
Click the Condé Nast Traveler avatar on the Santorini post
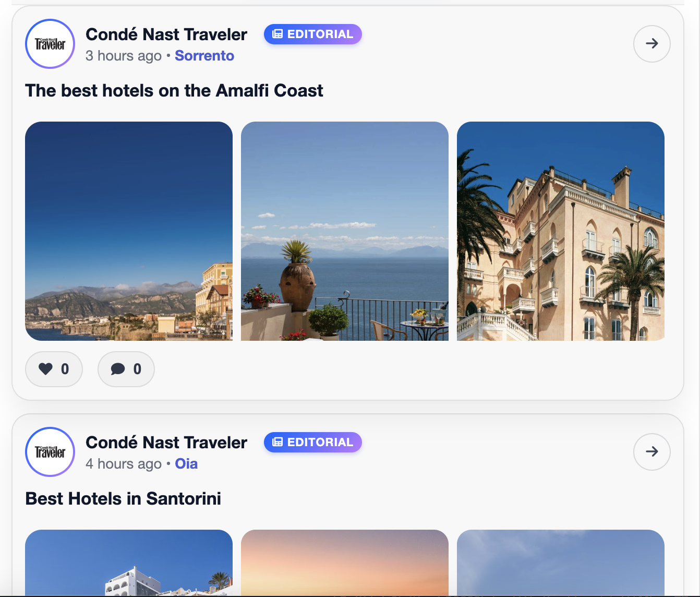[x=50, y=452]
